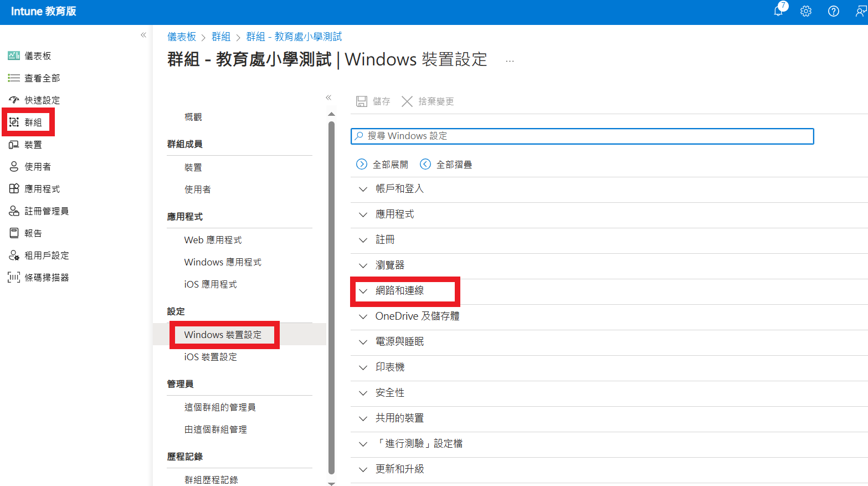Expand the 安全性 section
The image size is (868, 486).
tap(390, 393)
